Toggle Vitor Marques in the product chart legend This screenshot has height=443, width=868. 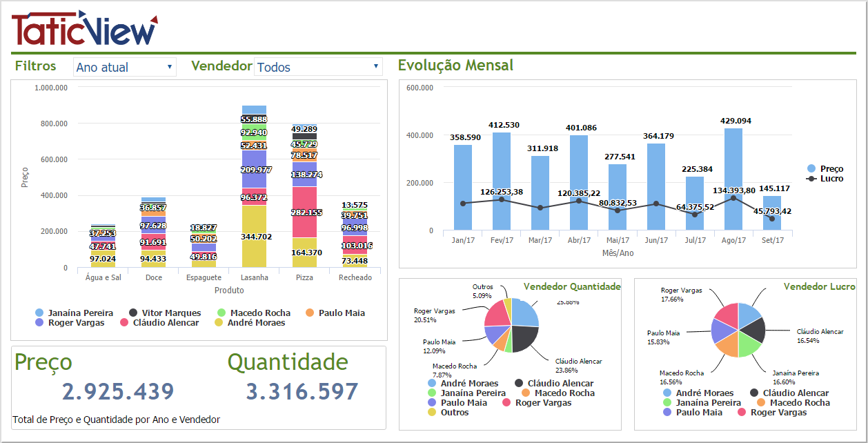pos(164,313)
